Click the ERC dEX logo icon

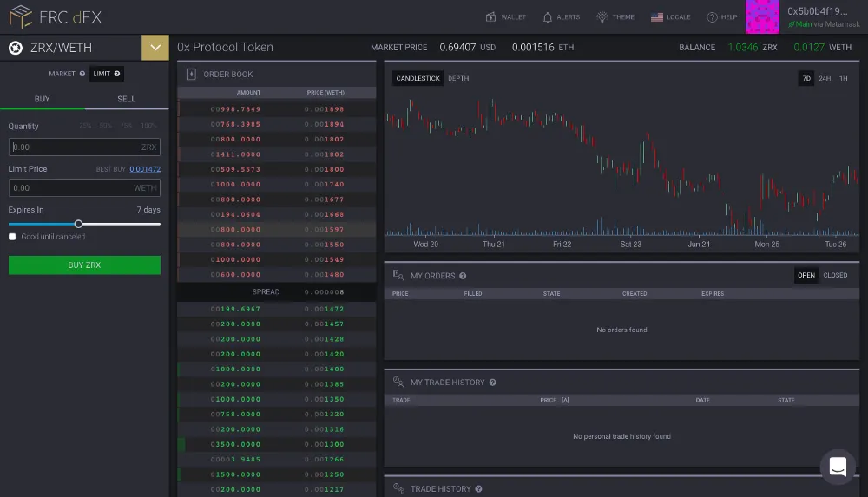pyautogui.click(x=21, y=16)
